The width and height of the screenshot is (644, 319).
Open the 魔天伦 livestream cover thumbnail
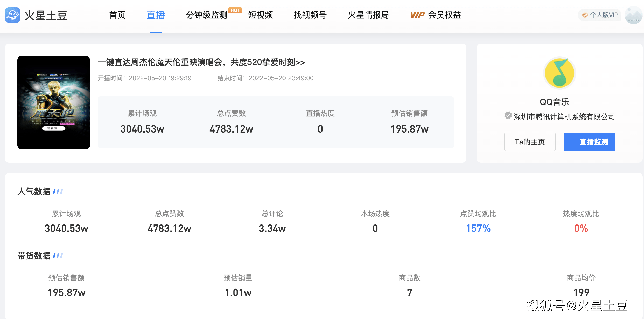[54, 103]
